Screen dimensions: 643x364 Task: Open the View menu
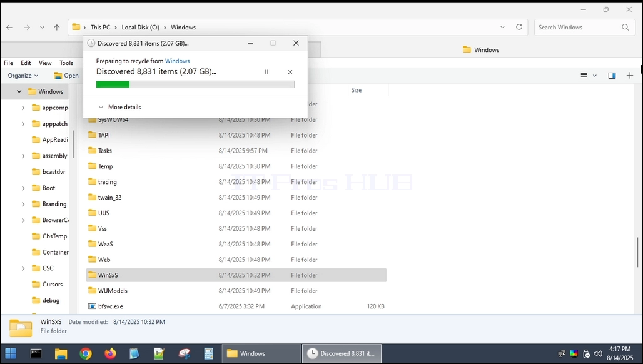coord(45,63)
